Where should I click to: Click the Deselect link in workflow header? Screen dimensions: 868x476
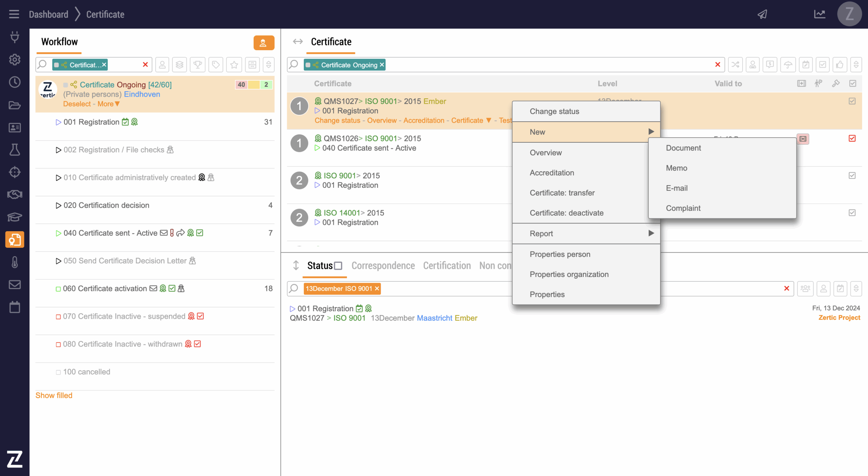coord(77,104)
